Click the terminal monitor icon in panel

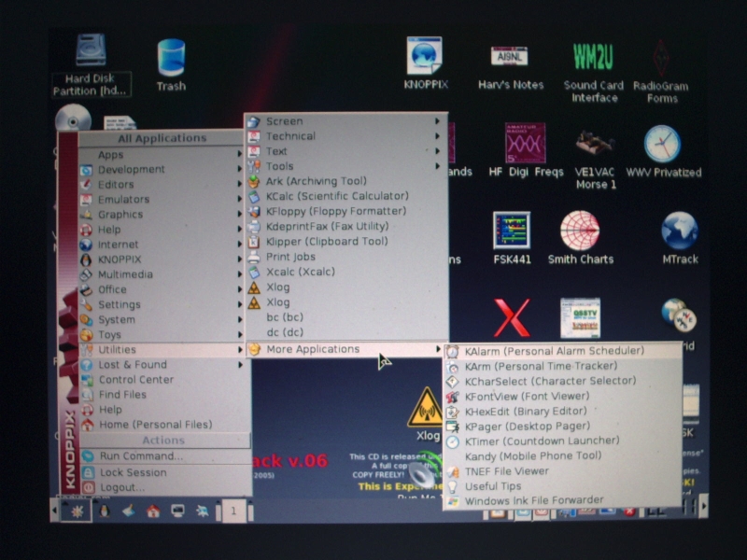coord(177,511)
